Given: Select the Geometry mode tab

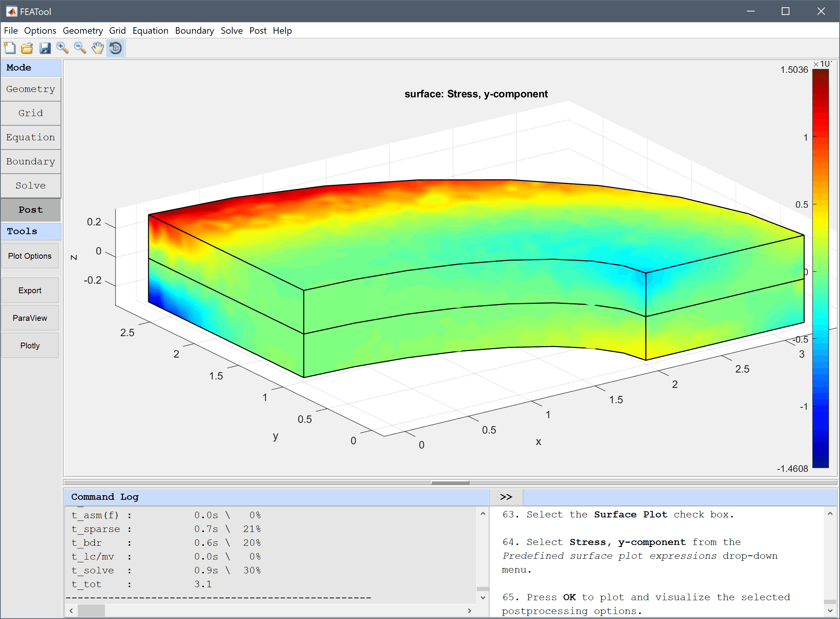Looking at the screenshot, I should tap(31, 88).
